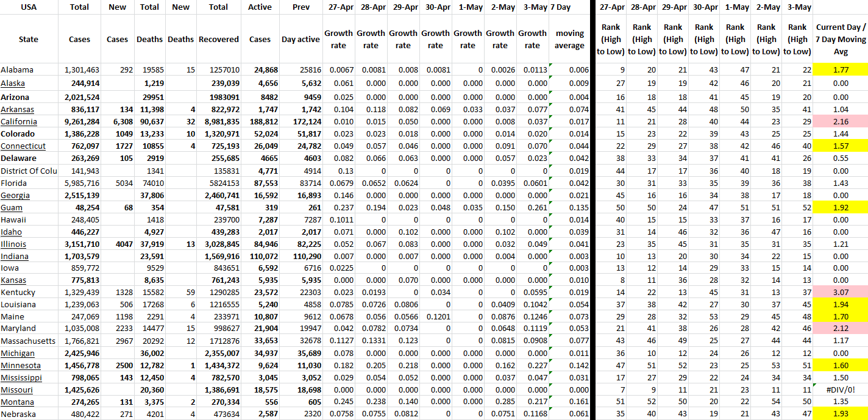Viewport: 868px width, 420px height.
Task: Select Alabama's yellow 1.77 cell
Action: point(841,70)
